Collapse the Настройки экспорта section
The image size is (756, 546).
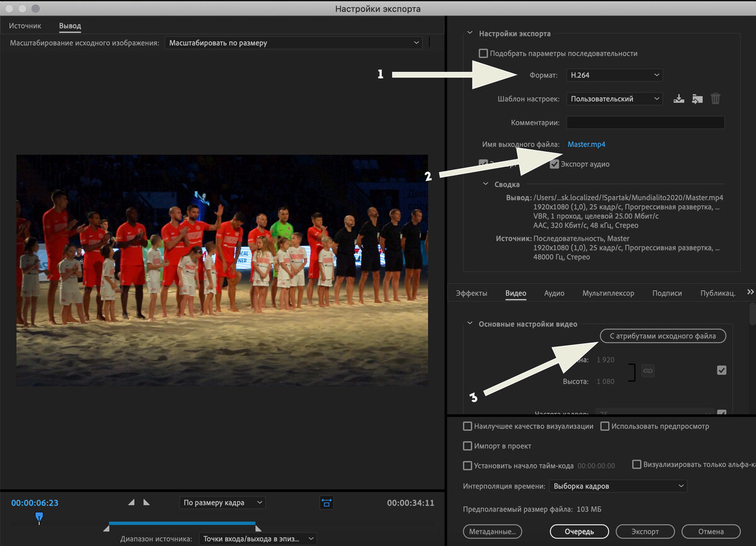coord(469,33)
